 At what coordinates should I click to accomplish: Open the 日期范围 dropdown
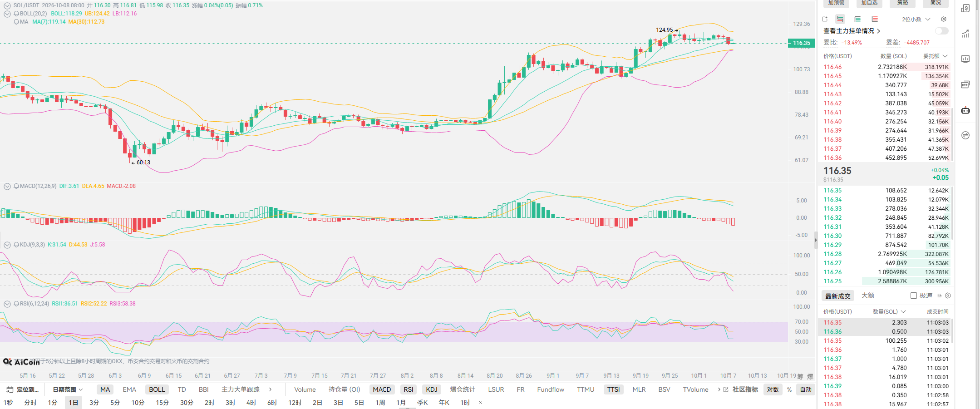point(68,389)
